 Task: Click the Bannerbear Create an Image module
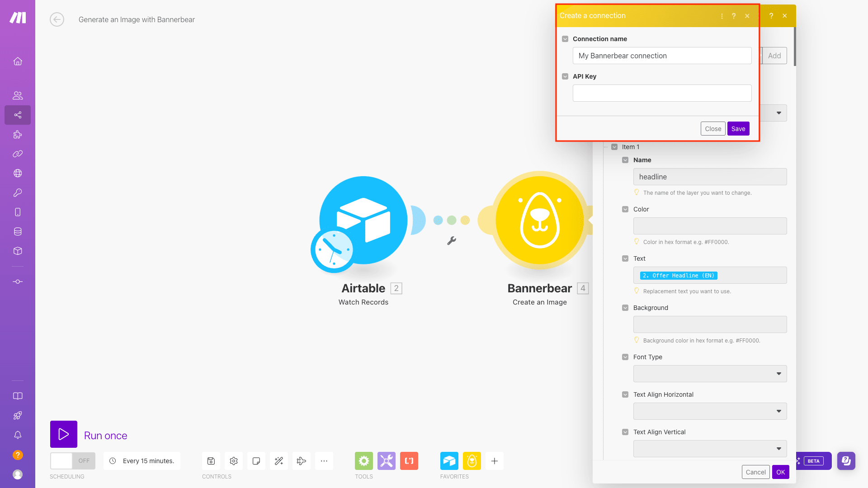(539, 221)
